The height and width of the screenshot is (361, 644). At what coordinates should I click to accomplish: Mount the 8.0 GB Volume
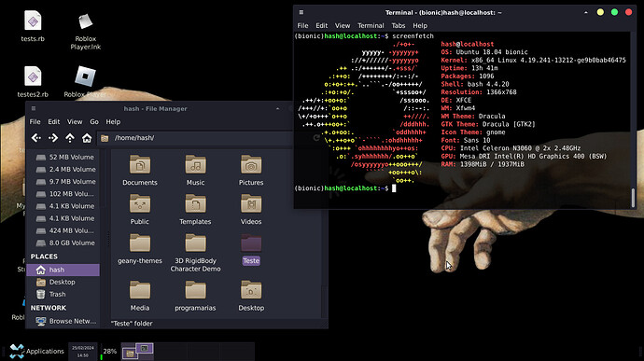(63, 243)
